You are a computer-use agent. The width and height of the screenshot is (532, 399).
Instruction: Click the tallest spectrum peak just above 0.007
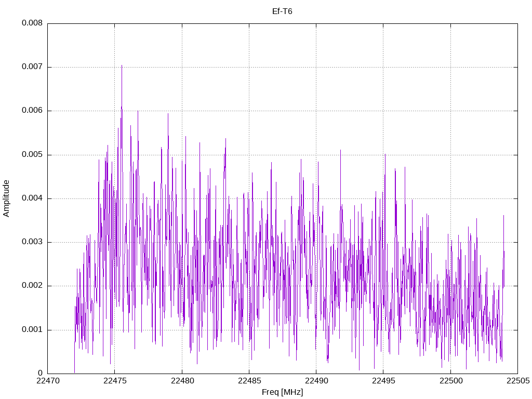[122, 66]
